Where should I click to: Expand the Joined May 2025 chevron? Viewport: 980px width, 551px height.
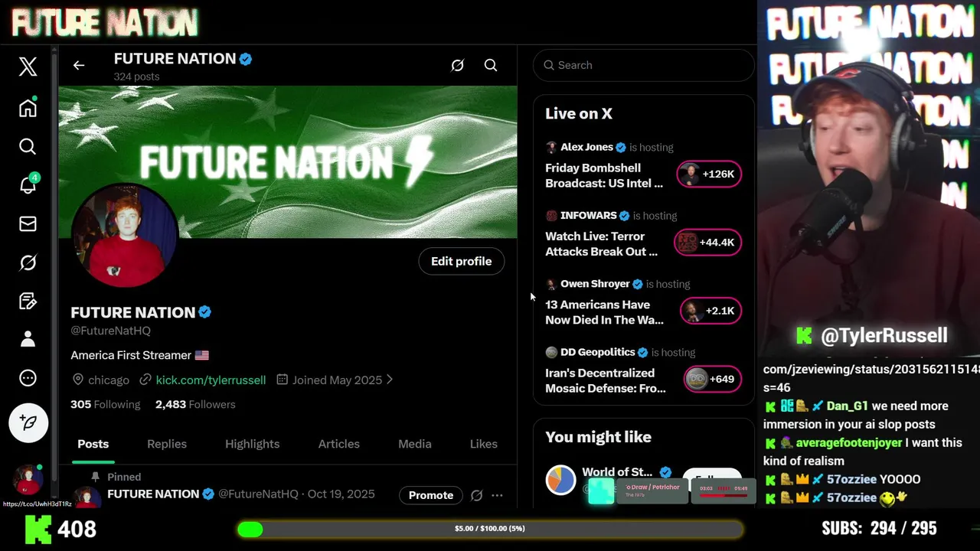point(390,380)
